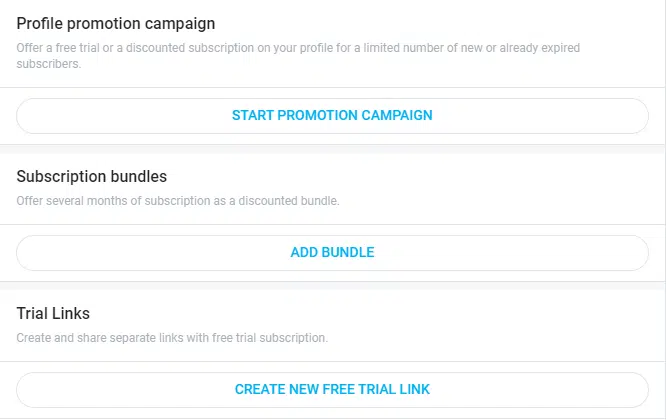Start a profile promotion campaign
666x420 pixels.
(x=332, y=115)
